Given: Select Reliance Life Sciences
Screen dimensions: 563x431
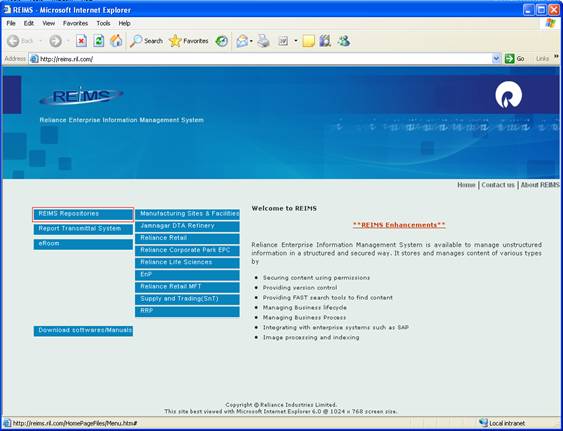Looking at the screenshot, I should pos(187,263).
